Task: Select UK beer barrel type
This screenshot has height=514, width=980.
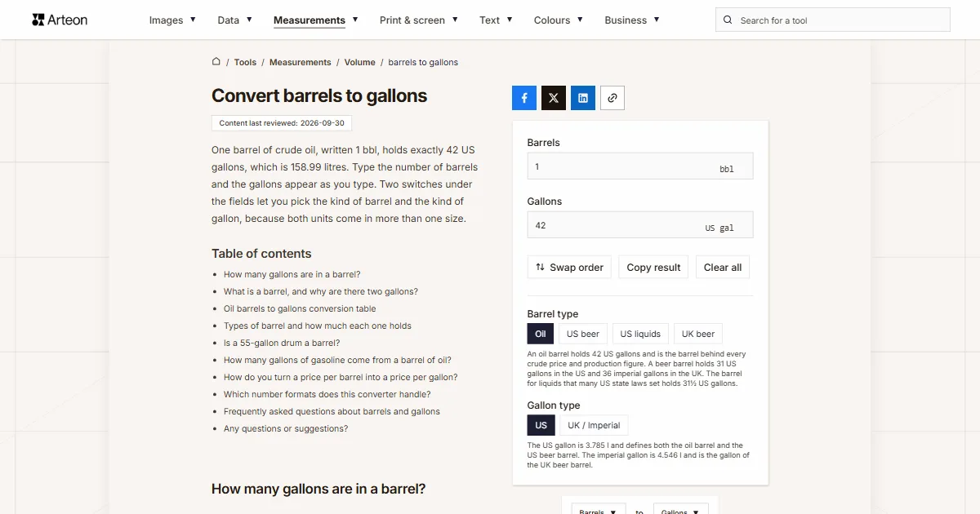Action: 698,334
